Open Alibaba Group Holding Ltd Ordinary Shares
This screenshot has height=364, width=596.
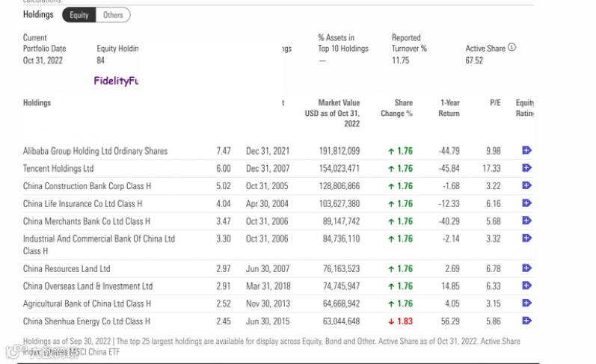(95, 151)
